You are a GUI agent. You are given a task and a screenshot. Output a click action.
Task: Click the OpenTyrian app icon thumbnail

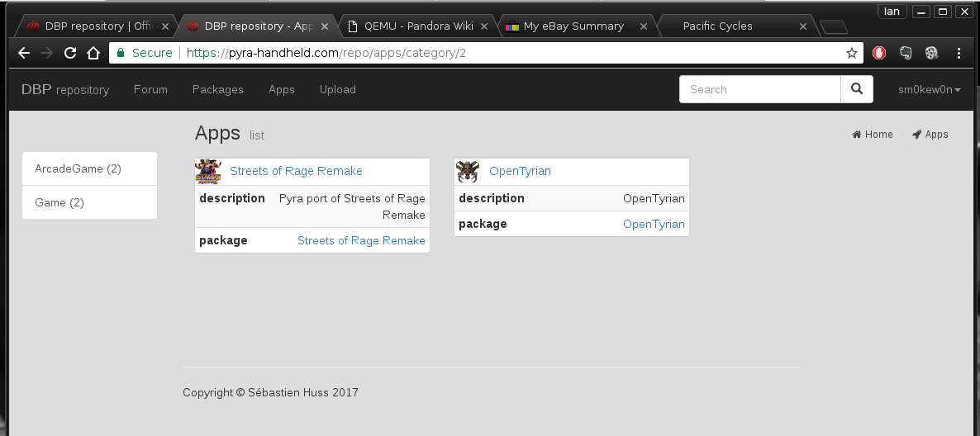468,172
